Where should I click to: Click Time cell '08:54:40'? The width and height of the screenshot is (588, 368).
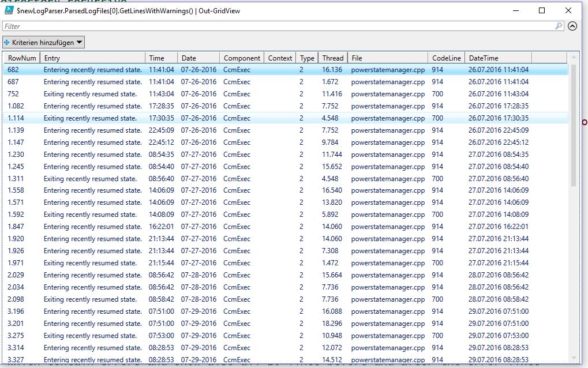pyautogui.click(x=161, y=166)
